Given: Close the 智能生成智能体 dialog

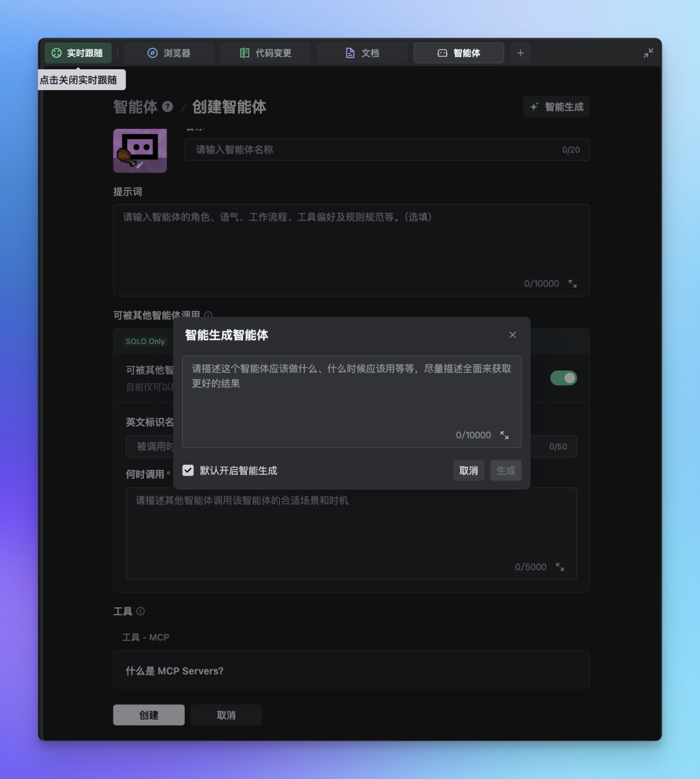Looking at the screenshot, I should click(513, 335).
